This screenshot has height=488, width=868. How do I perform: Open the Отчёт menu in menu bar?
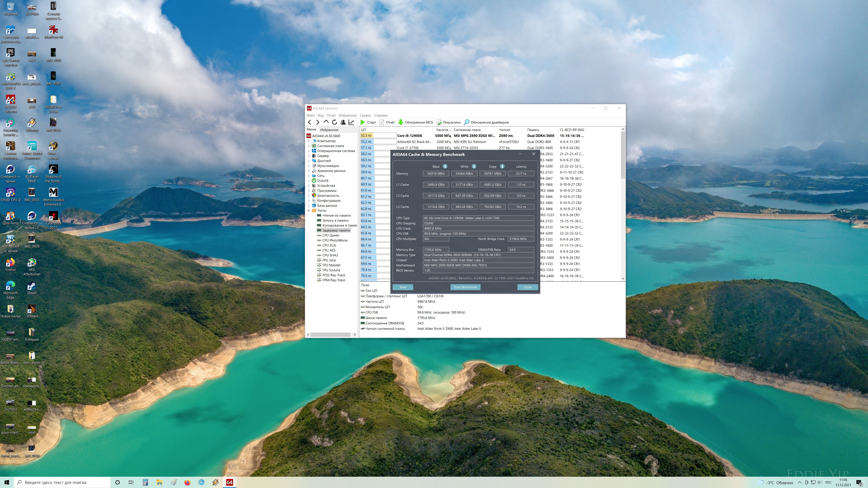coord(331,115)
